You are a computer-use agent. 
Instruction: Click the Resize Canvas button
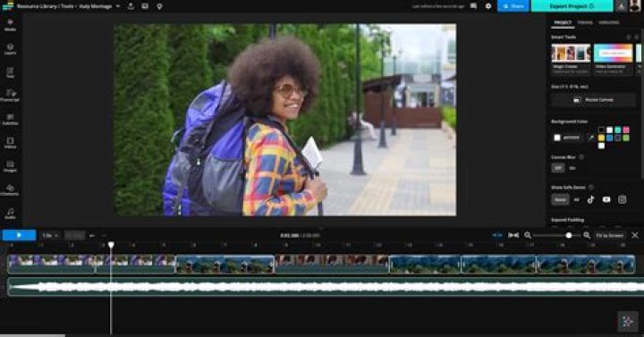point(594,100)
